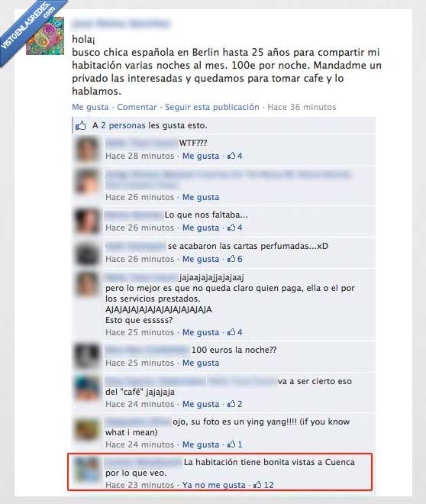Click like count icon on 'Lo que nos faltaba...'
The height and width of the screenshot is (504, 426).
[235, 228]
